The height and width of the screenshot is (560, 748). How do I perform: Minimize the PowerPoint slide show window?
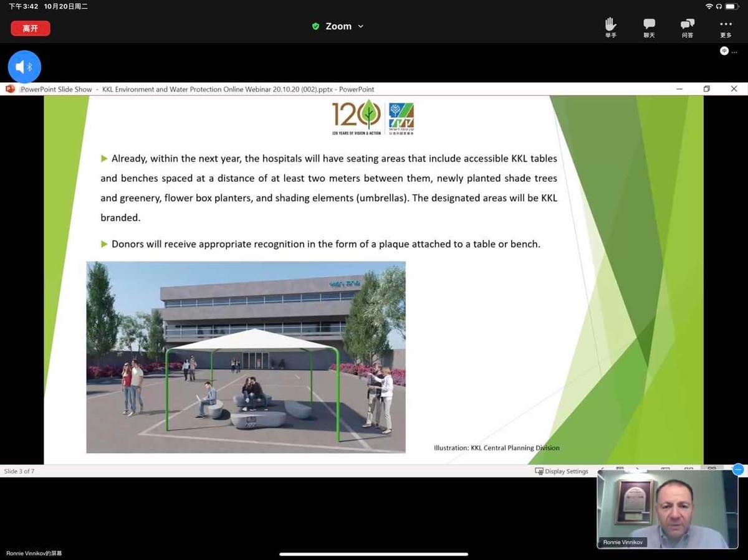tap(679, 89)
